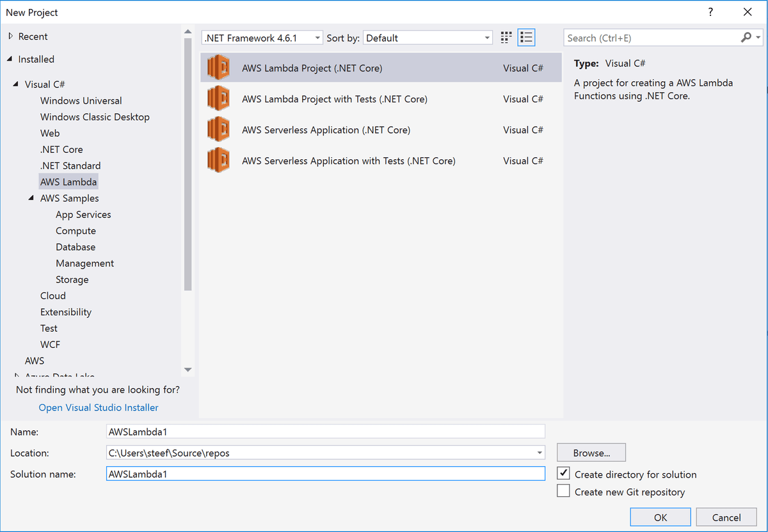Click AWS Lambda Project with Tests template name
The image size is (768, 532).
(335, 98)
